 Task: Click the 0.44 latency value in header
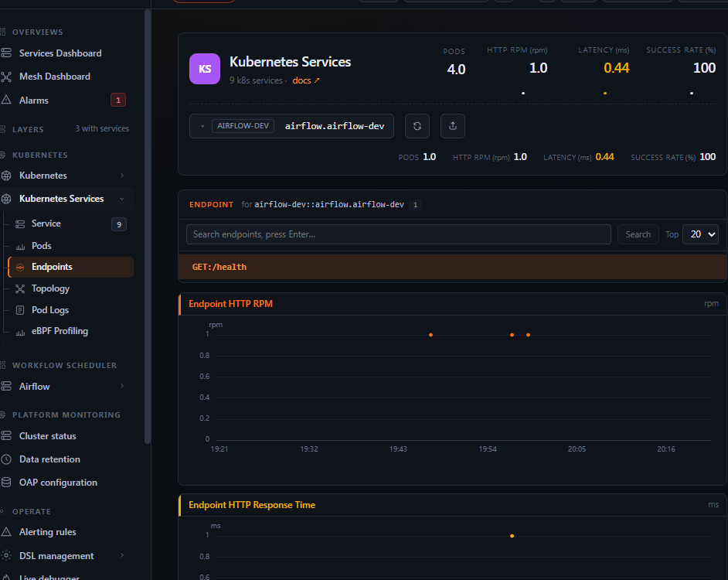coord(617,68)
